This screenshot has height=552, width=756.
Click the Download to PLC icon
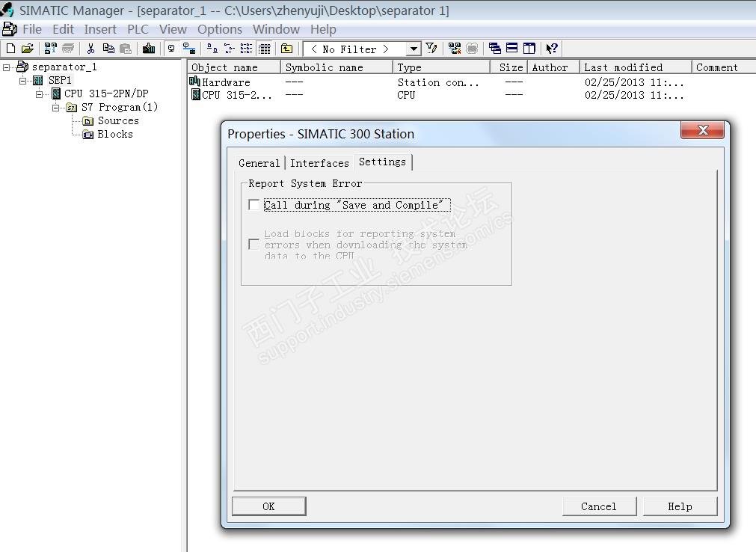(149, 48)
